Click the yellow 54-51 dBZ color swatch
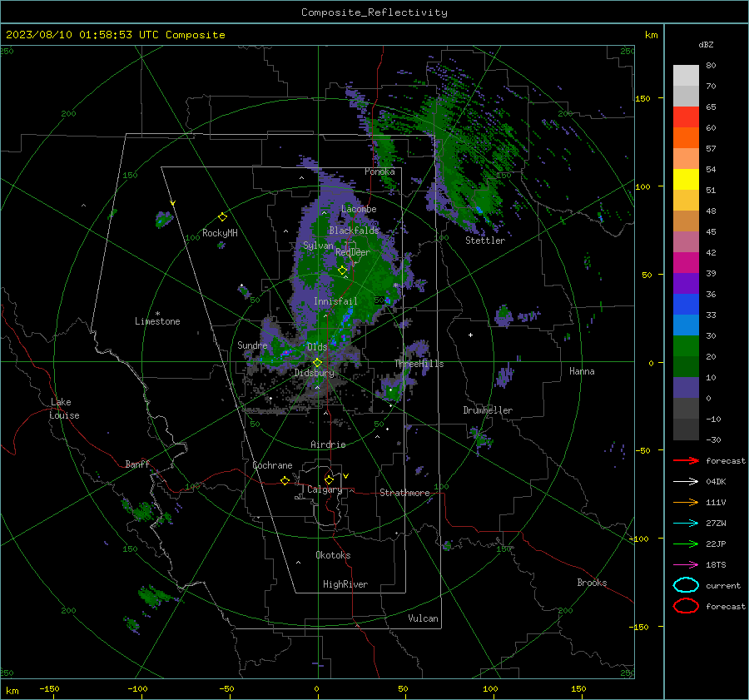The image size is (749, 700). point(686,180)
